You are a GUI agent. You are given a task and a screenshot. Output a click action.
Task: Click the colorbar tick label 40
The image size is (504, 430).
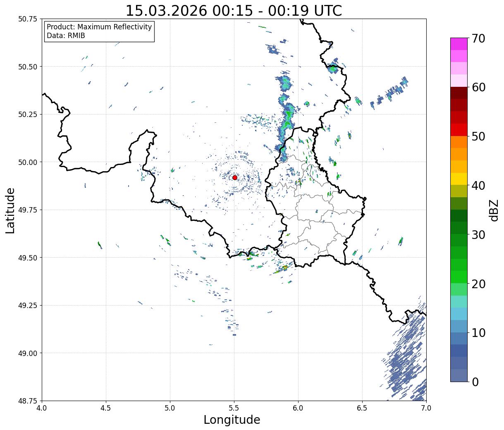478,186
